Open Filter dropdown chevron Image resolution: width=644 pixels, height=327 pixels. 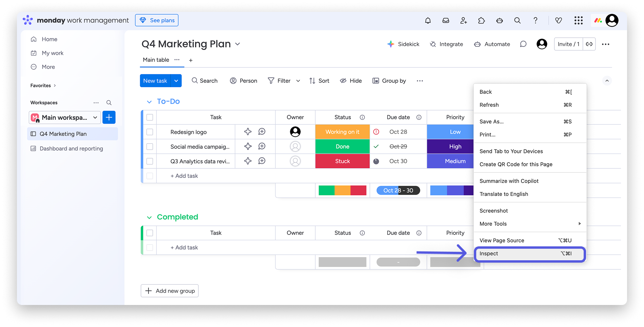[298, 81]
